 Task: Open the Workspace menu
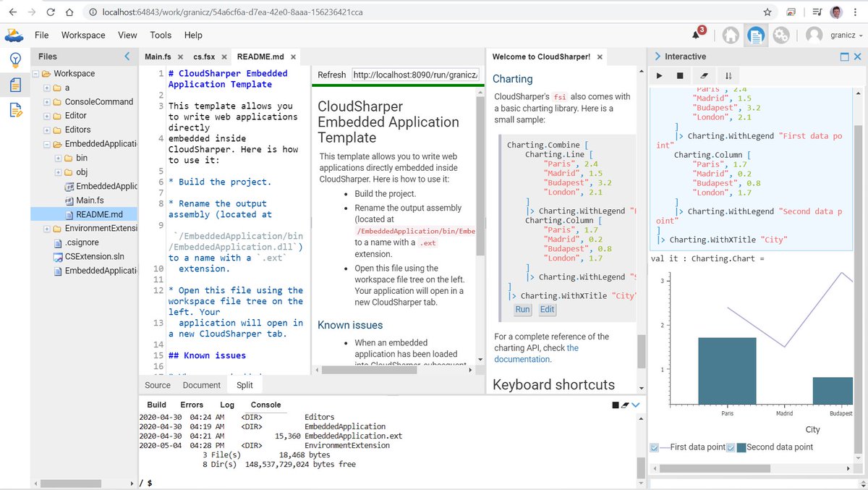(x=83, y=35)
